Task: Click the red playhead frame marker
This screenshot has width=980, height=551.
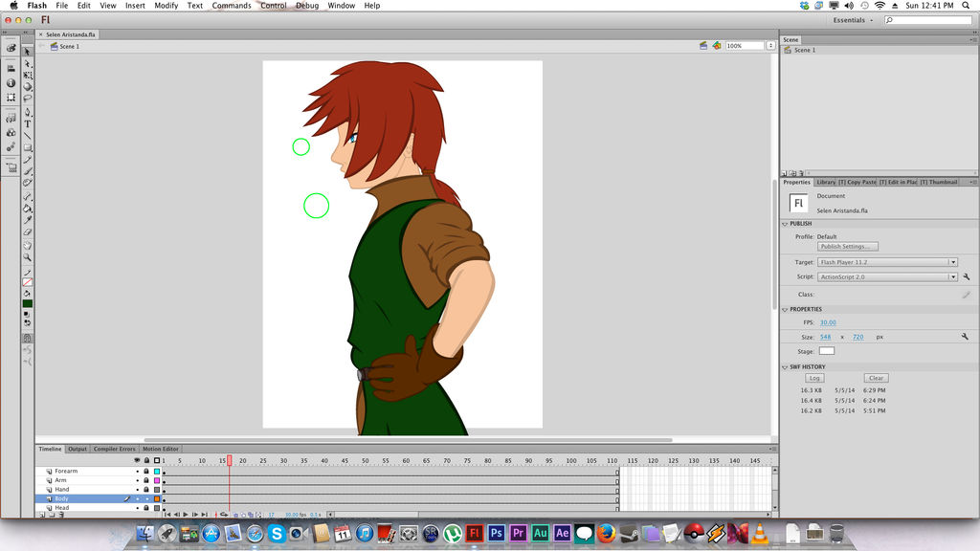Action: [230, 460]
